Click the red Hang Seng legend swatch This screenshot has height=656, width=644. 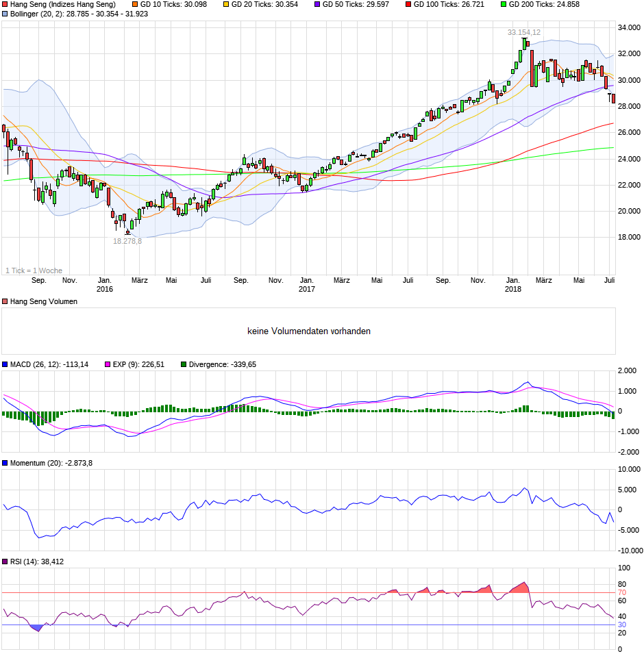[5, 5]
